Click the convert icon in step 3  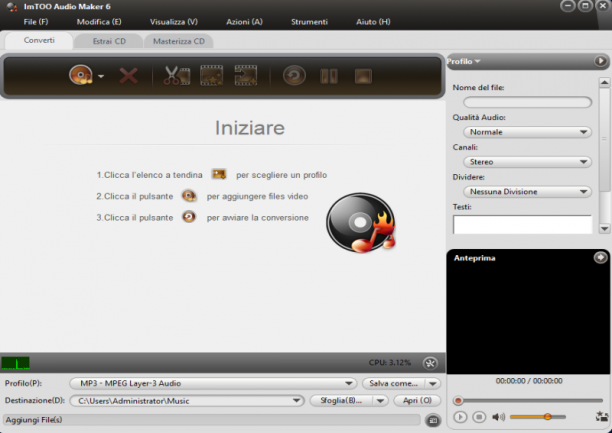[189, 217]
